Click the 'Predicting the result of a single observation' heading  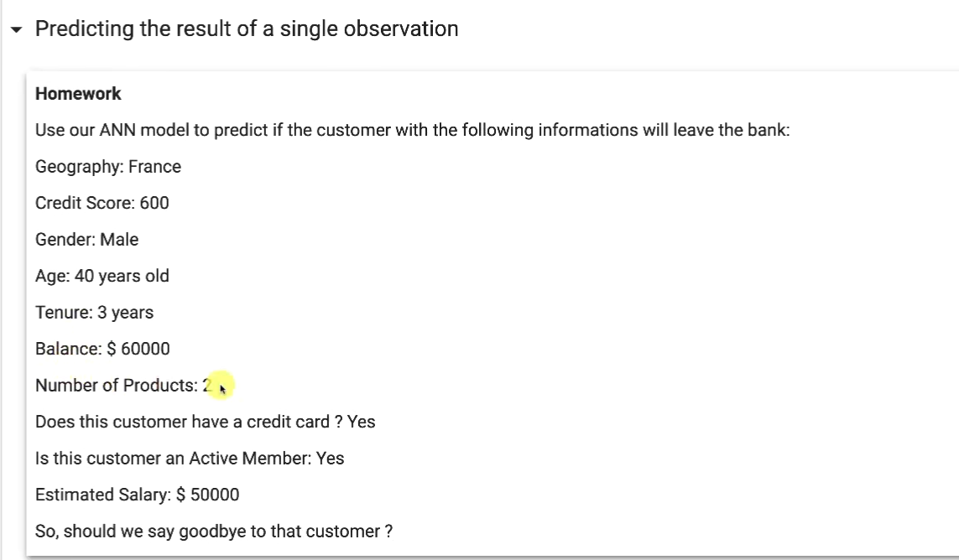(x=247, y=29)
